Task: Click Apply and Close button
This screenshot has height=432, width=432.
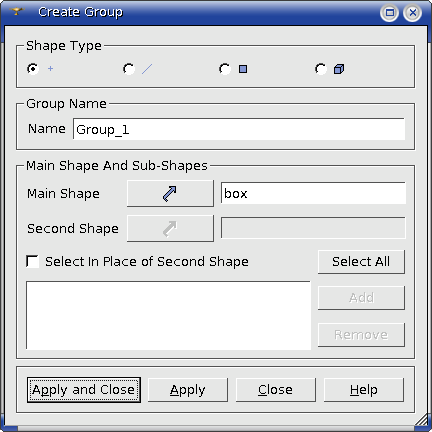Action: pos(84,390)
